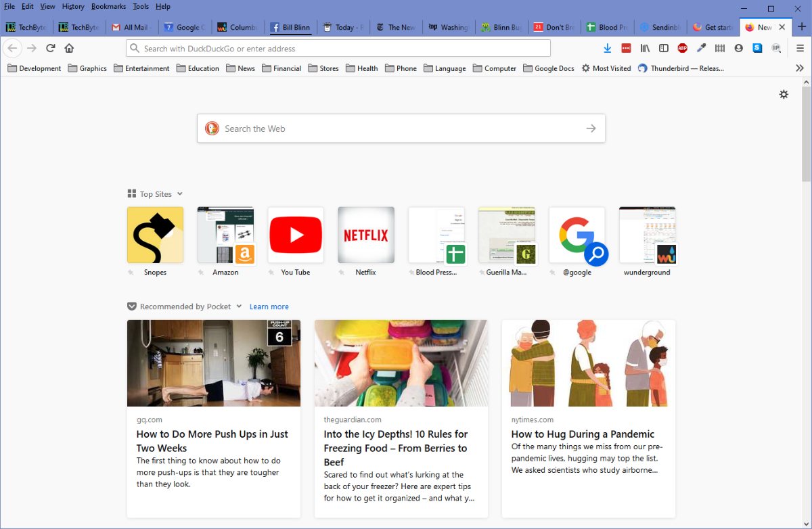
Task: Click the Search the Web box
Action: coord(401,128)
